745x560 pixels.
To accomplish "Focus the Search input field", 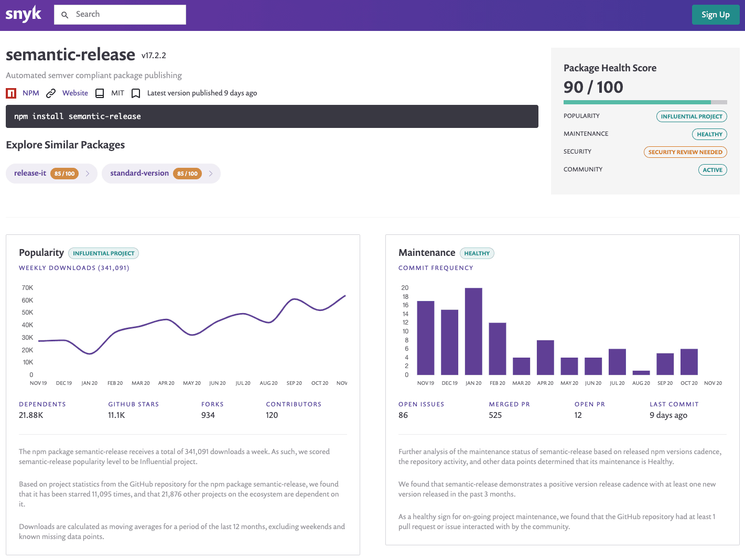I will [120, 15].
